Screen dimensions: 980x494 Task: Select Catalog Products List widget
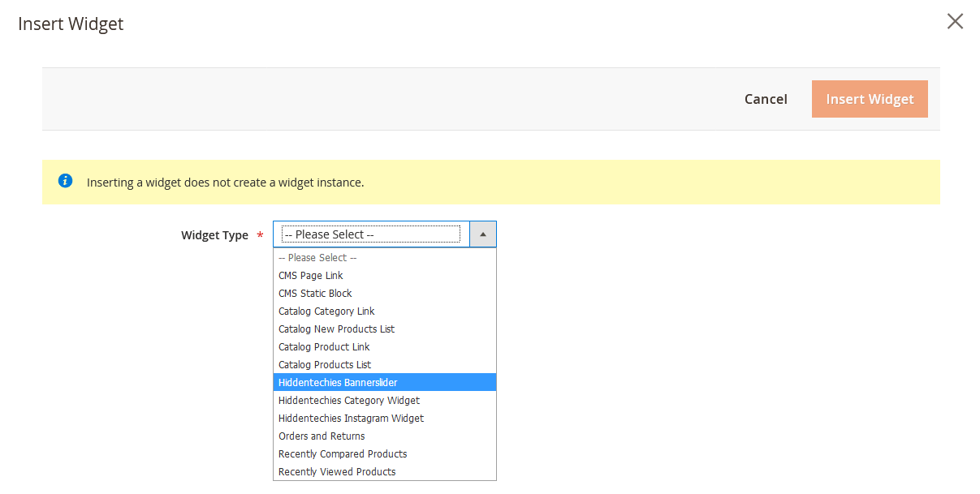click(x=324, y=364)
